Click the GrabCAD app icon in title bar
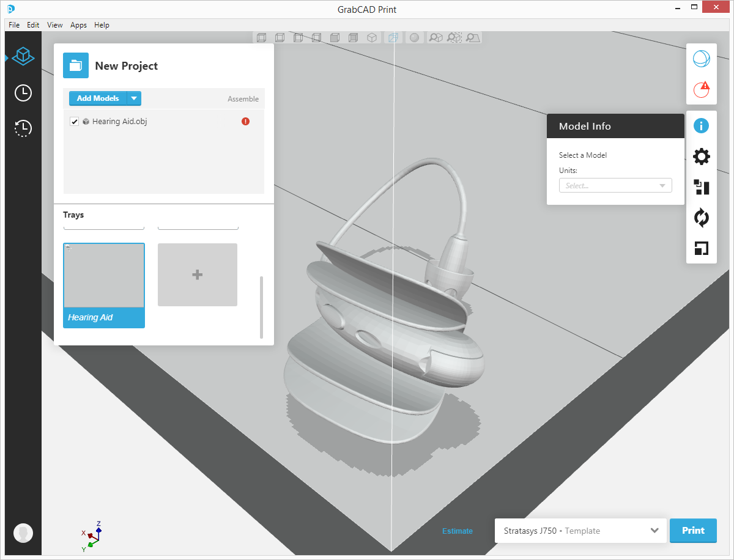The height and width of the screenshot is (560, 734). click(11, 9)
